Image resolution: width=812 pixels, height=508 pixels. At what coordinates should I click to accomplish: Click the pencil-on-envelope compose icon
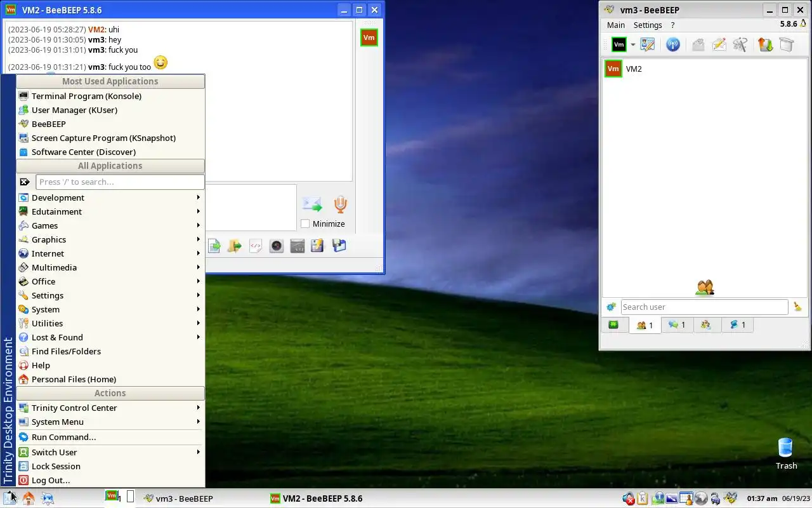pyautogui.click(x=719, y=44)
